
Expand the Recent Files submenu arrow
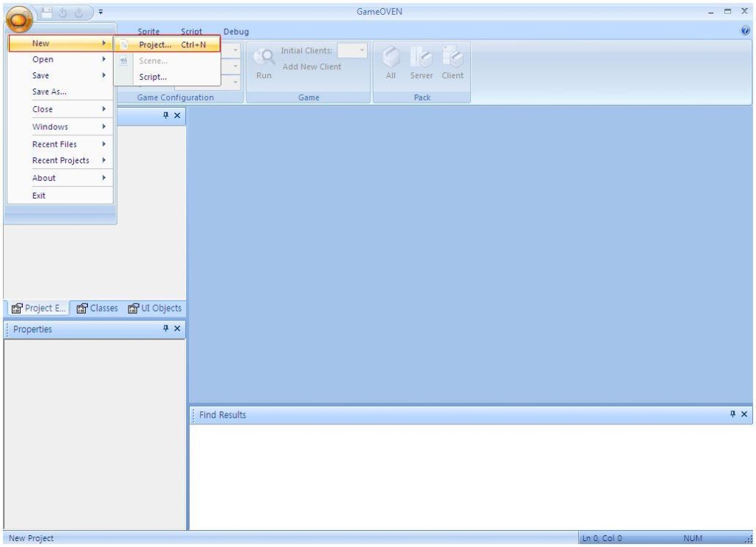(103, 144)
